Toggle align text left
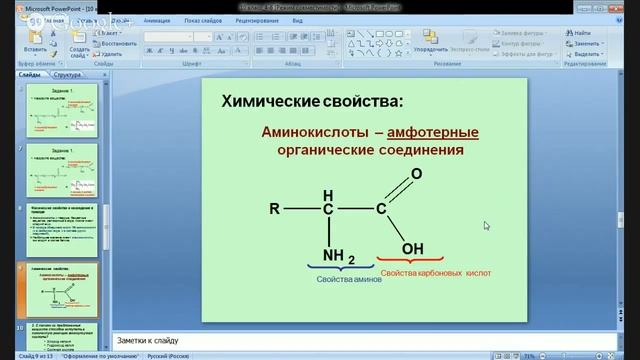 coord(259,51)
